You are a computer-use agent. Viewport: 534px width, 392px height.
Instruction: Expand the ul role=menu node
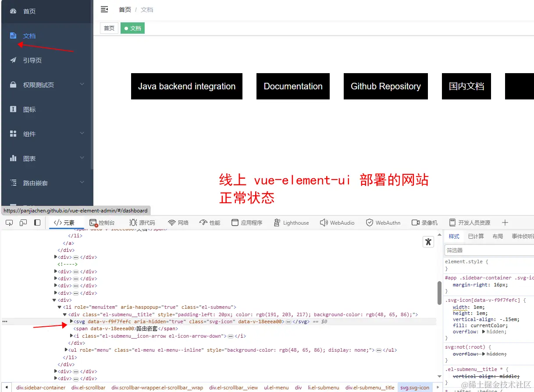pyautogui.click(x=67, y=350)
